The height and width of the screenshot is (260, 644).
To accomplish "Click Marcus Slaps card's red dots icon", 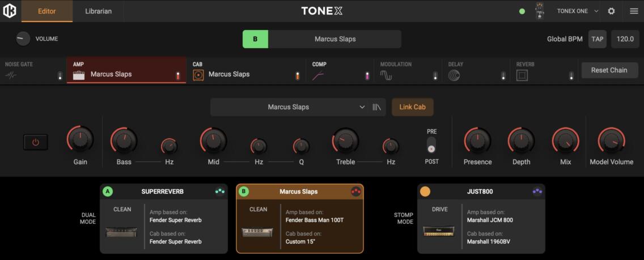I will pos(355,191).
